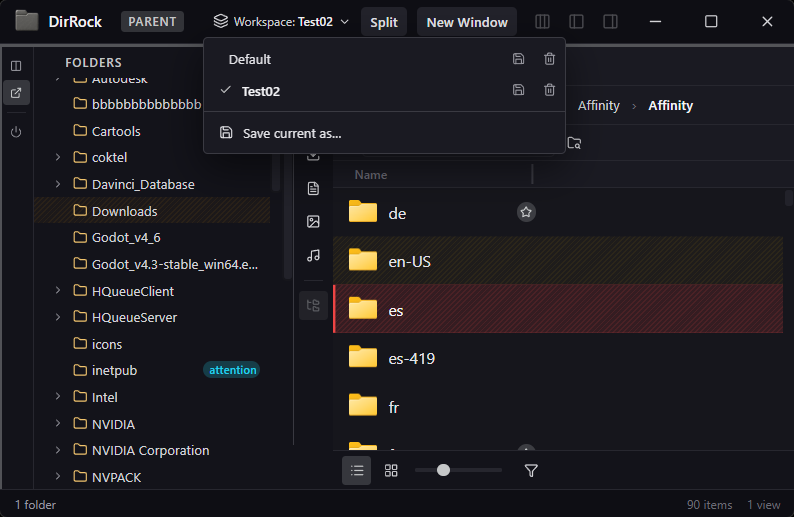Switch to grid view mode
This screenshot has height=517, width=794.
[391, 470]
